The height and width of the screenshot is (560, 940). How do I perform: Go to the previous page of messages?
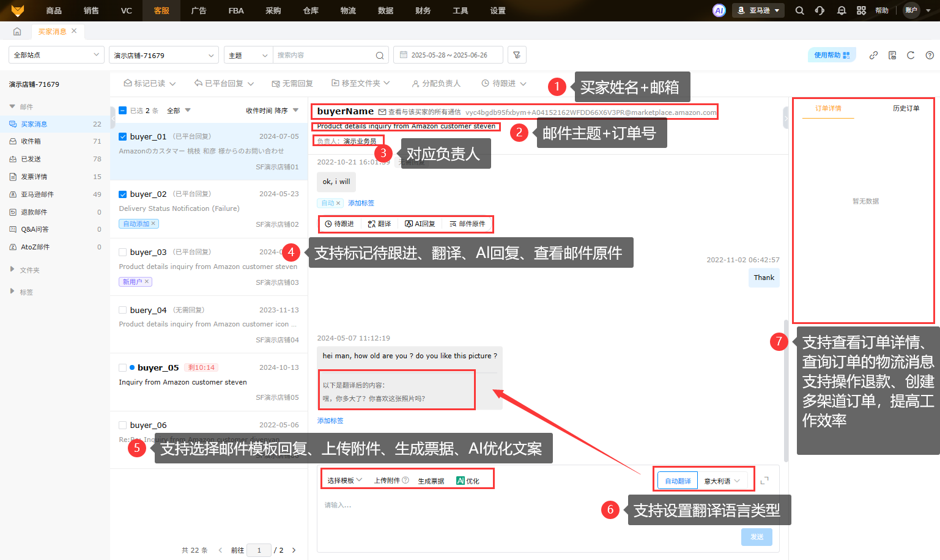coord(220,550)
